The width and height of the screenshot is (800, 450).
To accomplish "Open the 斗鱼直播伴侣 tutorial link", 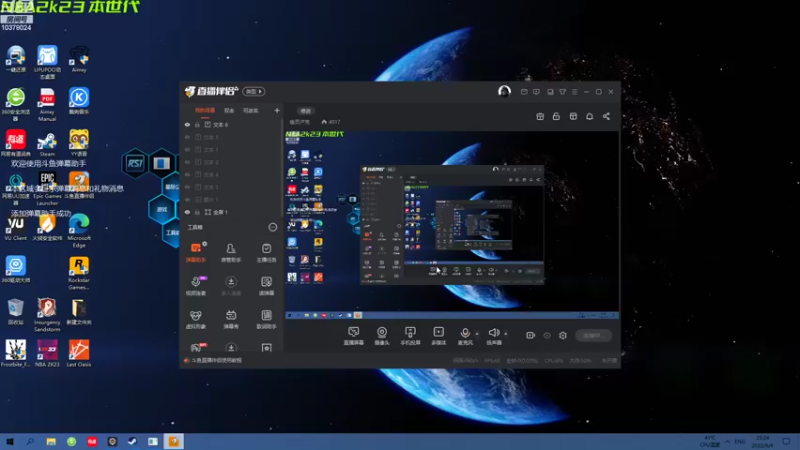I will click(216, 360).
